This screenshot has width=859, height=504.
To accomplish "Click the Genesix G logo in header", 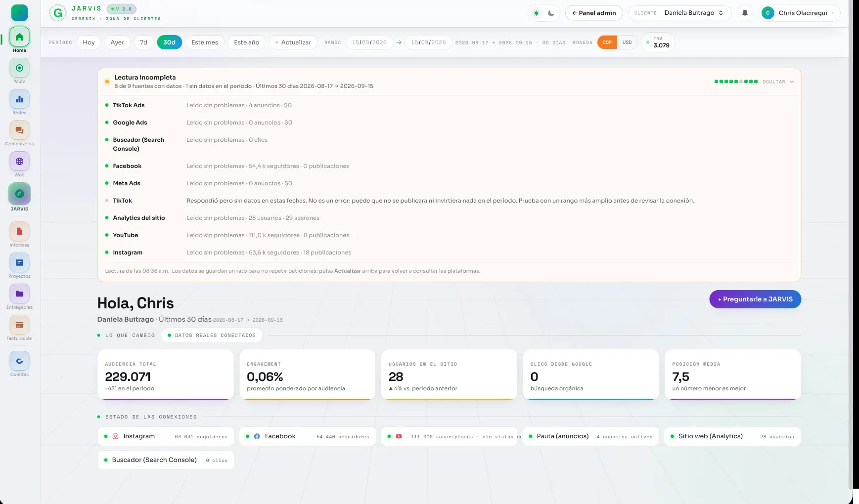I will pos(58,13).
